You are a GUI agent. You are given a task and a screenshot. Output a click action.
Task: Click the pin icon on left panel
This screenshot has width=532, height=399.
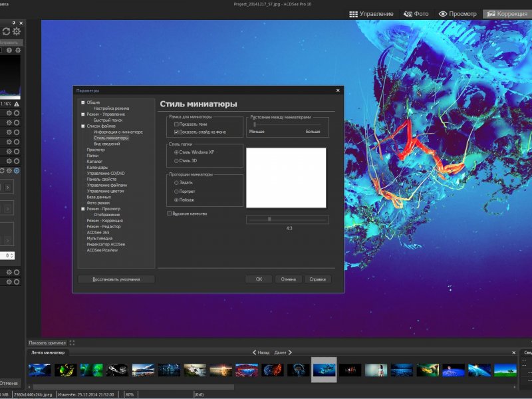[14, 23]
